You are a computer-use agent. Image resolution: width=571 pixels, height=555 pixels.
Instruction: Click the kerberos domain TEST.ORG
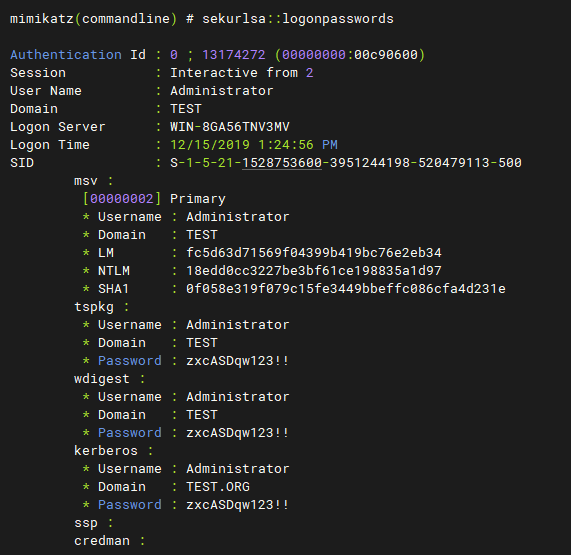point(218,487)
